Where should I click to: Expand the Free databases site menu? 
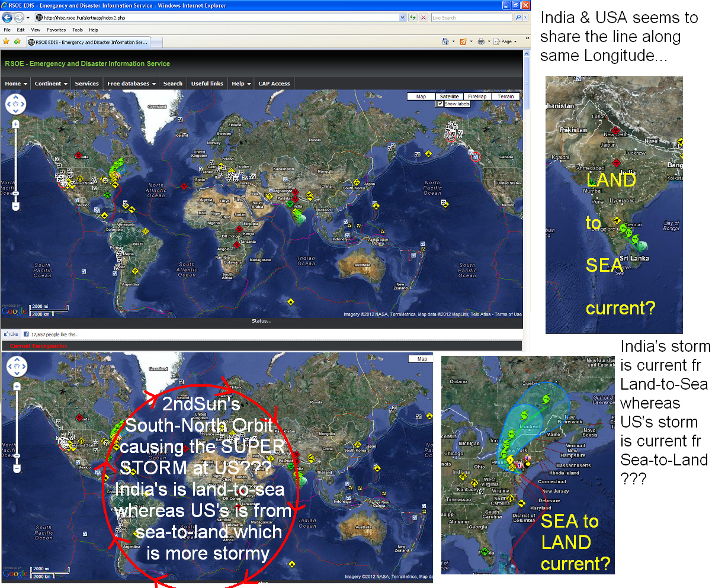[132, 83]
